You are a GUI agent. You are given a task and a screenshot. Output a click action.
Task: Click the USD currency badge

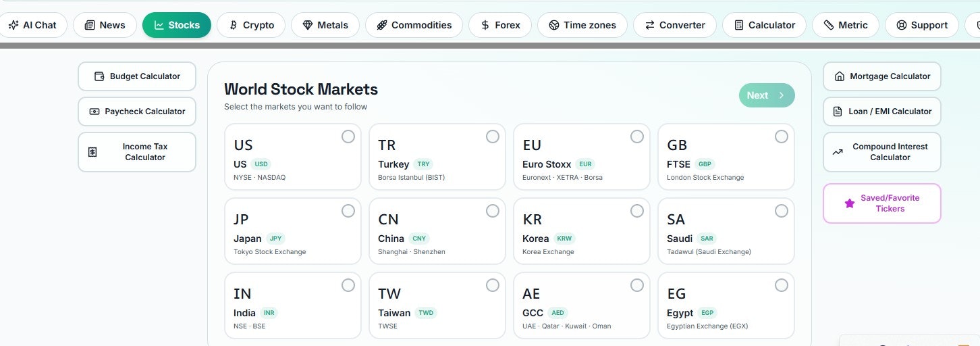pos(261,164)
